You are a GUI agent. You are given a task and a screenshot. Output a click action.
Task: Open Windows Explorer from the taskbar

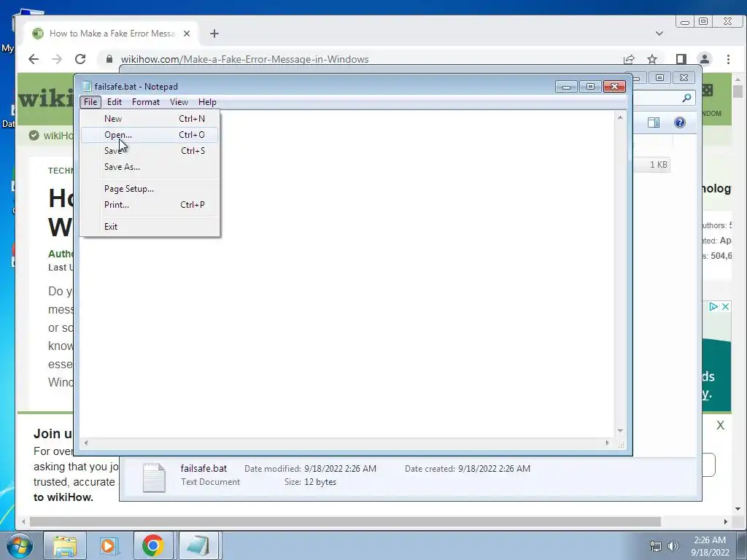[x=65, y=545]
